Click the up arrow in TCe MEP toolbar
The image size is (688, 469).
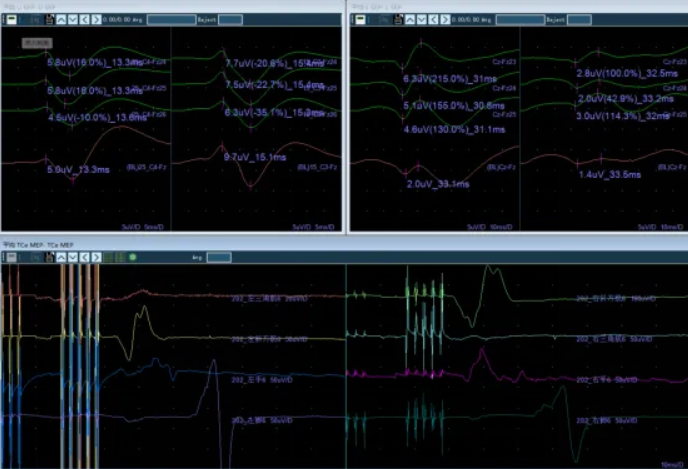coord(61,257)
